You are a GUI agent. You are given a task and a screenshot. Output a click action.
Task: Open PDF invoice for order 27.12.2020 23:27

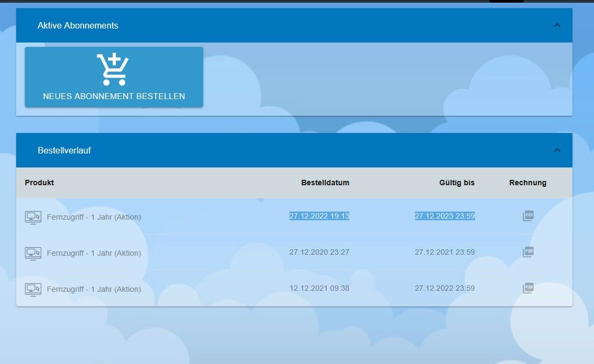(528, 252)
